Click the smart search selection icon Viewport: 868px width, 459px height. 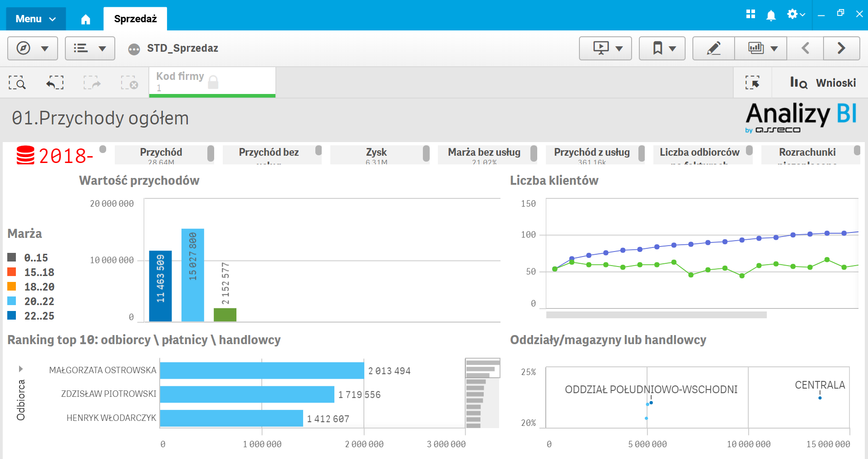(x=17, y=83)
